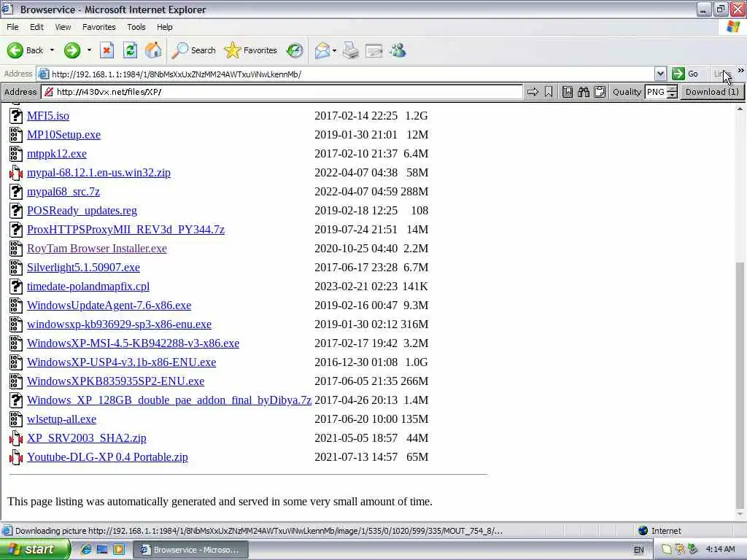Open mypal-68.12.1.en-us.win32.zip link
The image size is (747, 560).
click(x=98, y=173)
